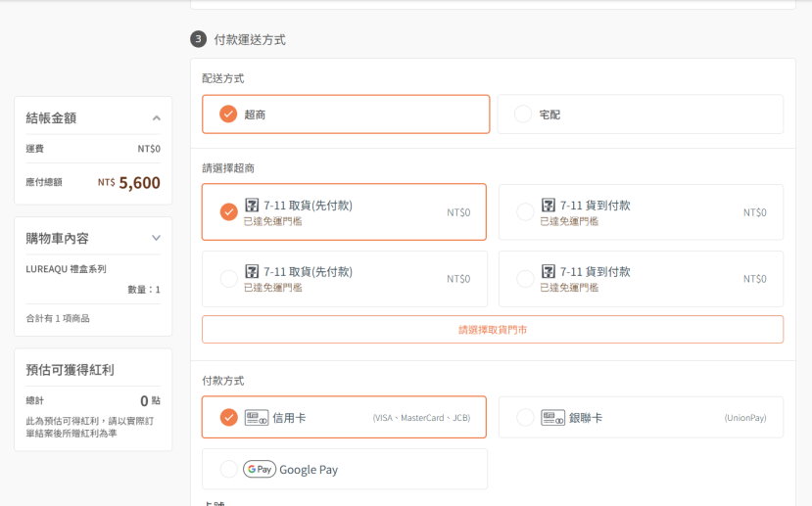The height and width of the screenshot is (506, 812).
Task: Click the 付款方式 label
Action: (223, 381)
